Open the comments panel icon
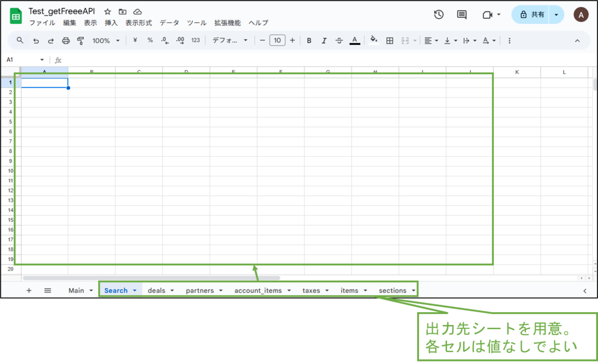Viewport: 598px width, 364px height. [461, 14]
